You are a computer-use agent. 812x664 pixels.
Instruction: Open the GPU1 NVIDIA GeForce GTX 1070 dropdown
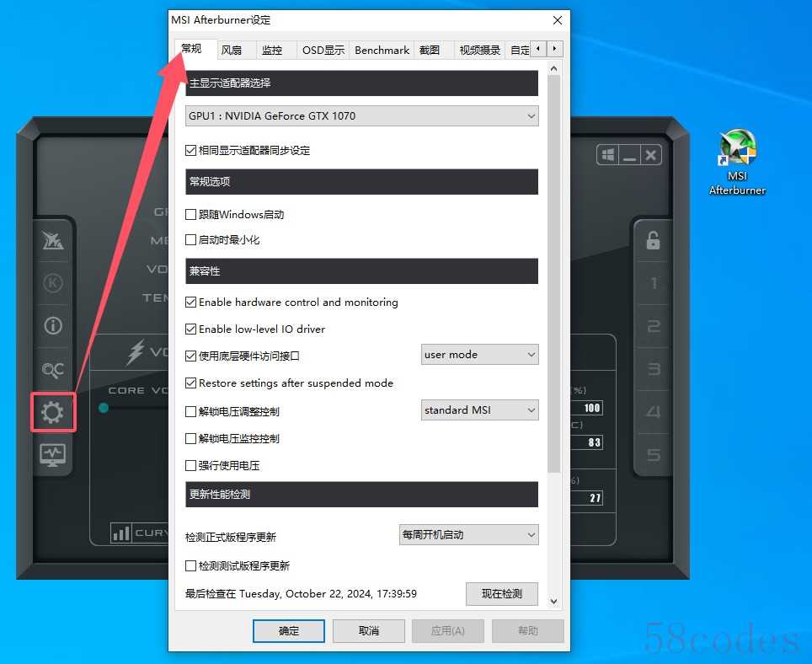[362, 116]
